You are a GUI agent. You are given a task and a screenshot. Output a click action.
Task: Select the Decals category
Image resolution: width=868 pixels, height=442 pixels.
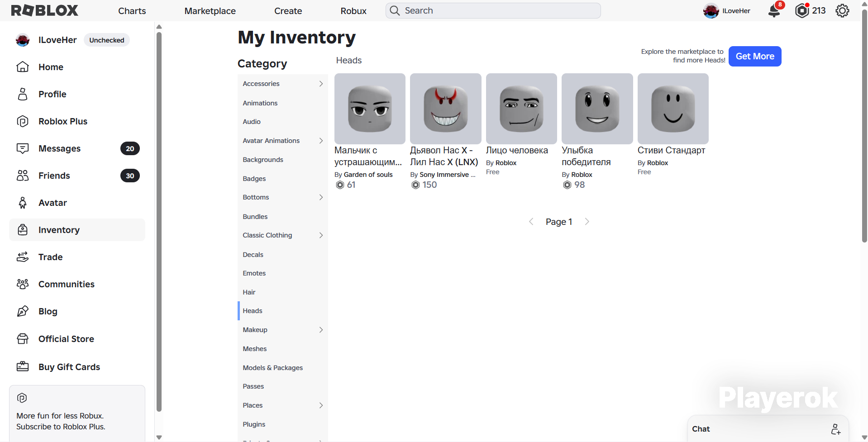283,255
